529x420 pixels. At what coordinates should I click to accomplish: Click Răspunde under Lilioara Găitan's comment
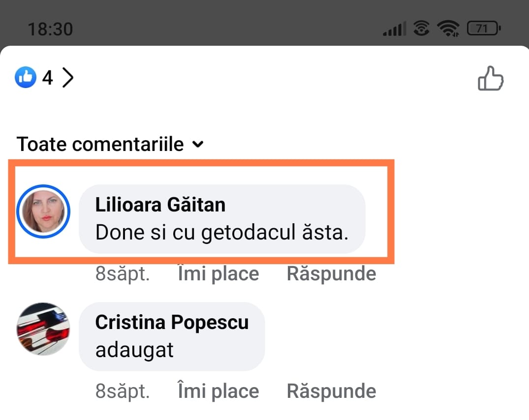tap(331, 273)
